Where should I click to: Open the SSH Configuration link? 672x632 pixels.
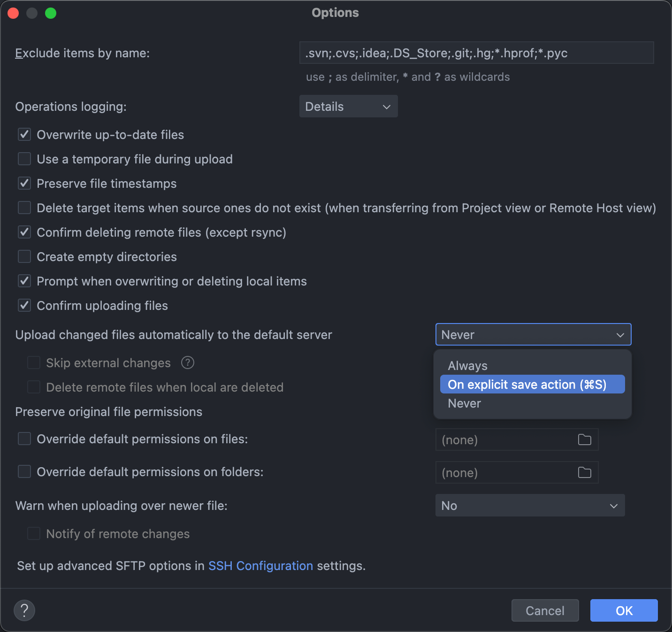[x=260, y=566]
